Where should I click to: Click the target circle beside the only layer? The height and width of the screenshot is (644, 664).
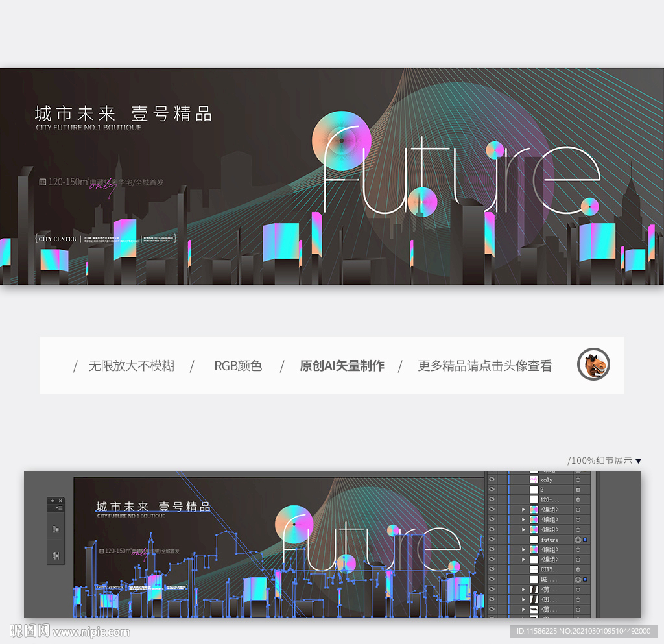click(578, 480)
